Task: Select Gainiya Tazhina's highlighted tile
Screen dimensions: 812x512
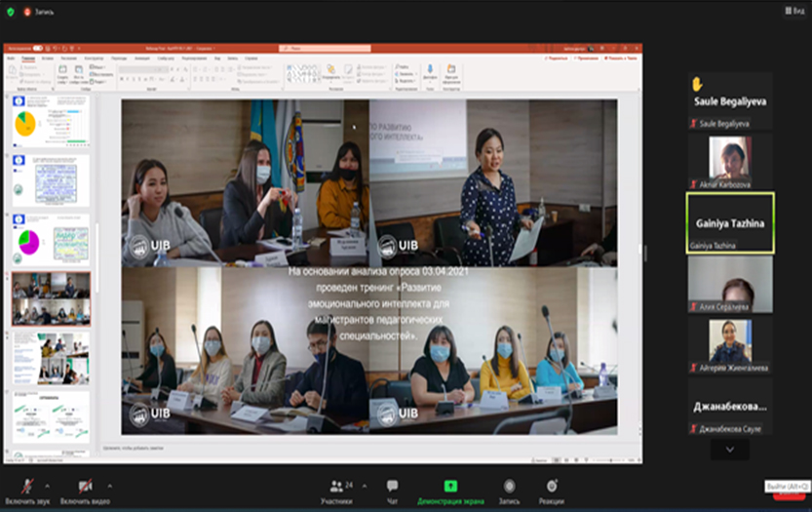Action: pyautogui.click(x=729, y=222)
